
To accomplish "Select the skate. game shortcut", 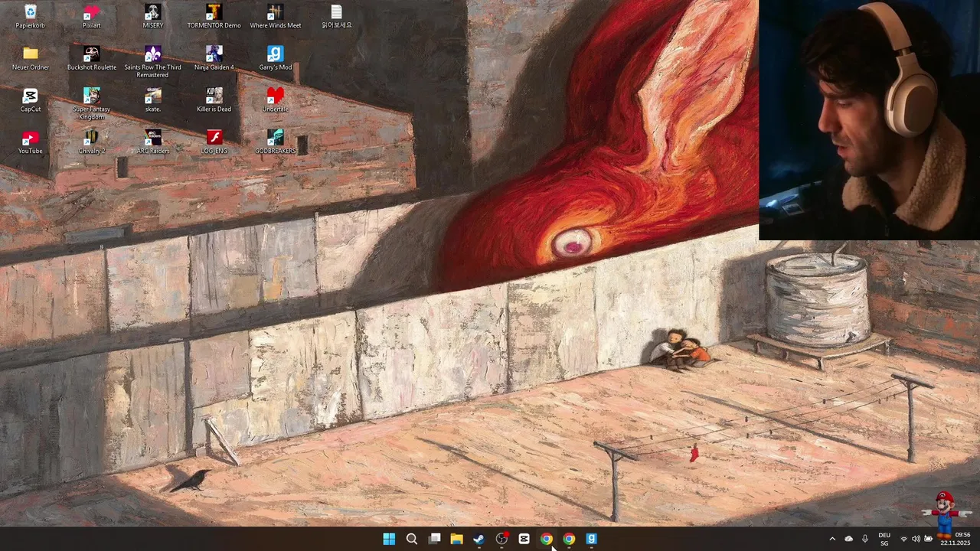I will tap(152, 100).
